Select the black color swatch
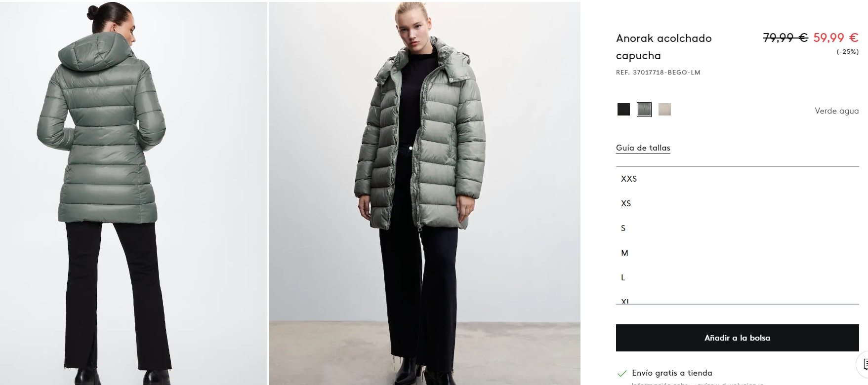 623,110
